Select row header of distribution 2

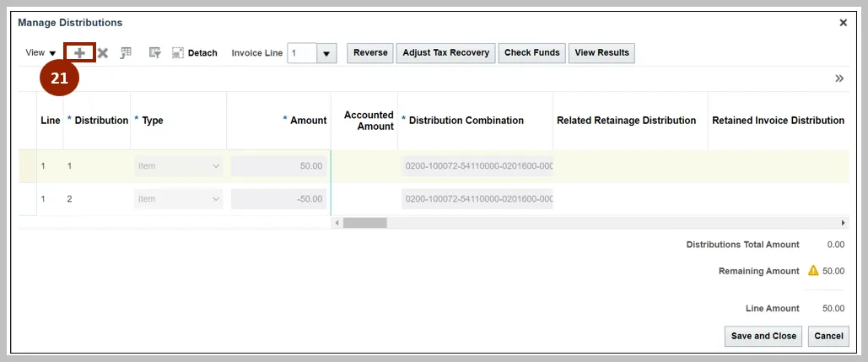28,198
